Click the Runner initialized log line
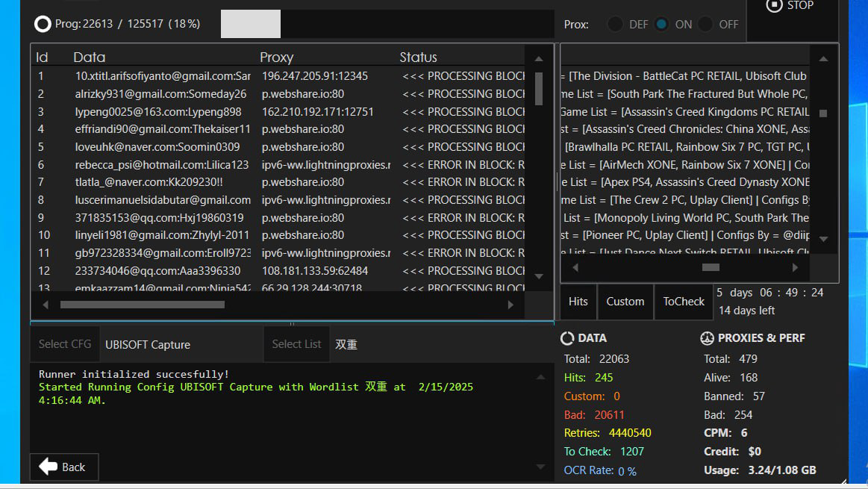Viewport: 868px width, 489px height. [134, 374]
